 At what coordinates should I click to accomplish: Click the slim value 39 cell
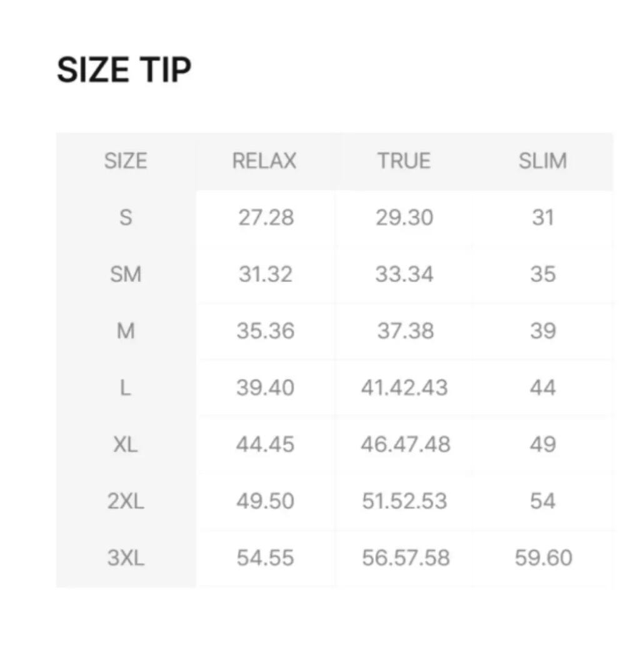tap(543, 331)
